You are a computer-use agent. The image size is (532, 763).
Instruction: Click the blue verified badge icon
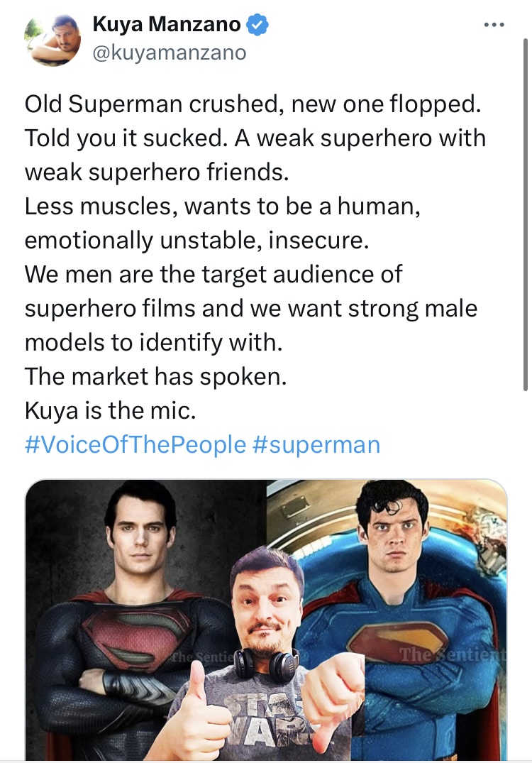click(x=257, y=24)
